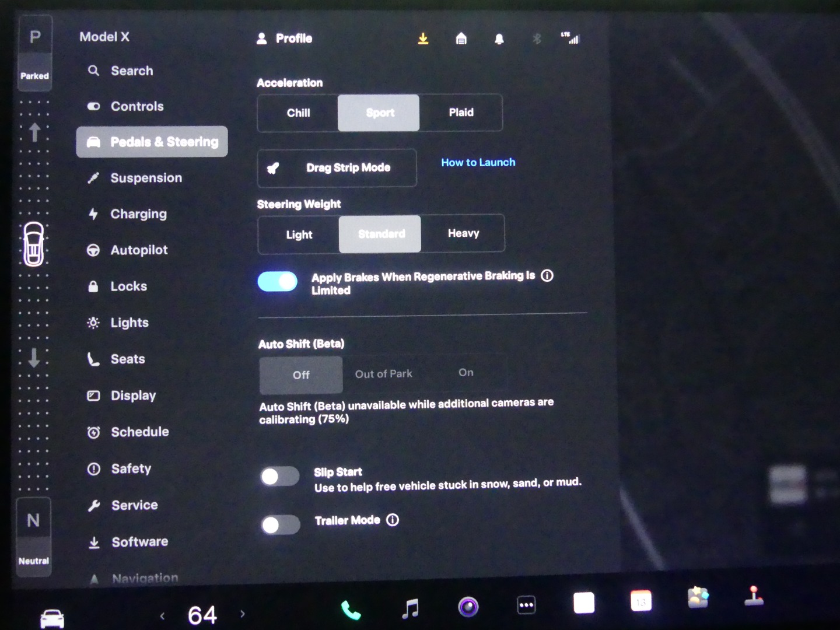Screen dimensions: 840x630
Task: Disable Apply Brakes When Regenerative Braking Limited
Action: click(x=278, y=282)
